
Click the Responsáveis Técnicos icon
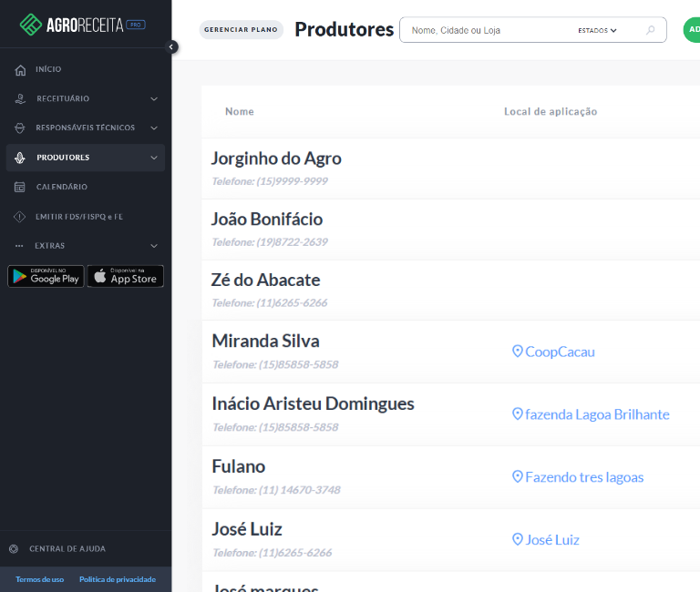click(20, 128)
